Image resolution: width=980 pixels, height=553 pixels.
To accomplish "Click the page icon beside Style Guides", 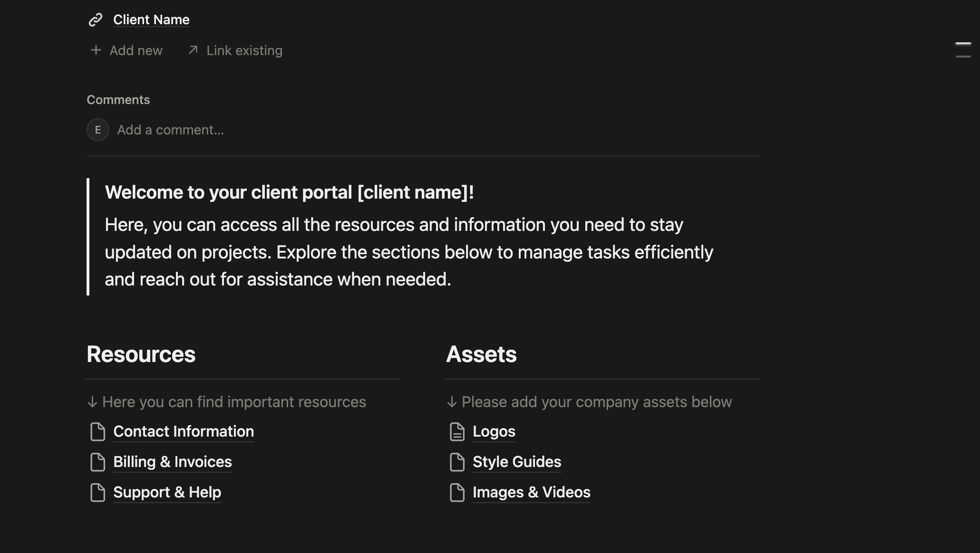I will point(457,462).
